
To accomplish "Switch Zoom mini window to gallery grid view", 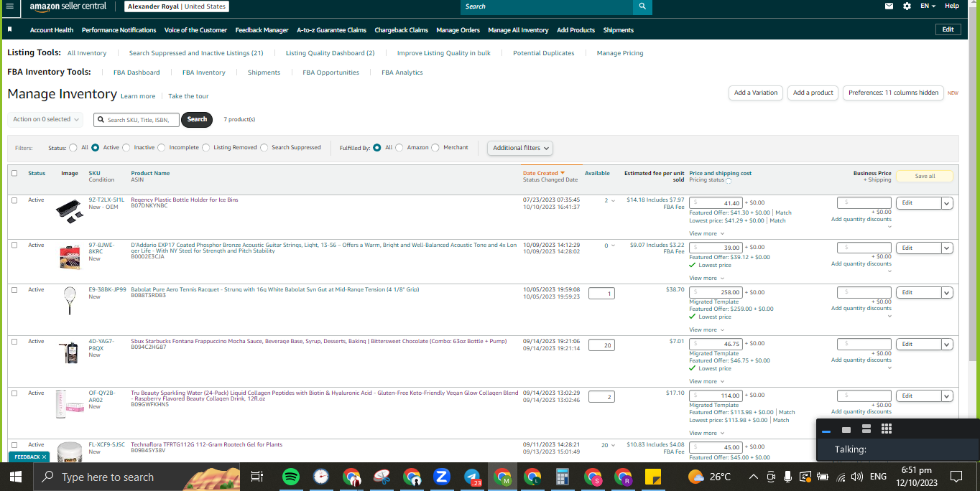I will [887, 429].
